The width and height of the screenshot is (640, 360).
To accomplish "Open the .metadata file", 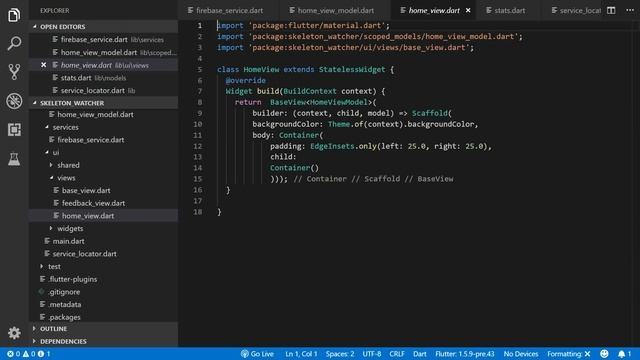I will 104,304.
